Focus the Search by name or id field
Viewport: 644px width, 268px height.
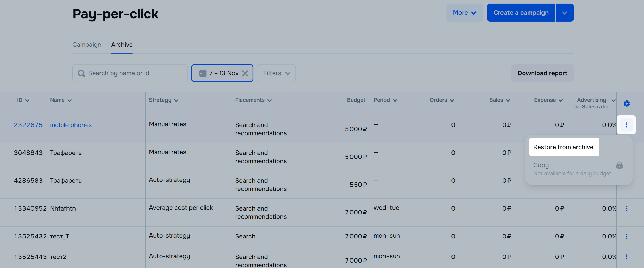tap(134, 73)
